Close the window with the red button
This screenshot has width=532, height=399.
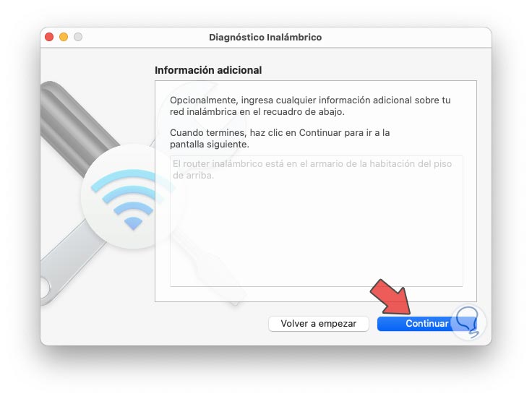(x=49, y=37)
